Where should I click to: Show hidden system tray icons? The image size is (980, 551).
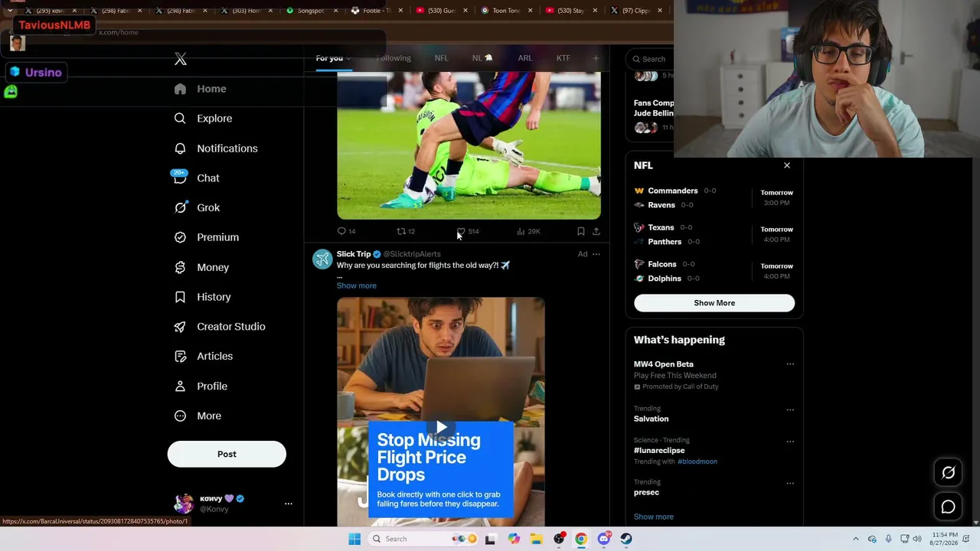[856, 539]
